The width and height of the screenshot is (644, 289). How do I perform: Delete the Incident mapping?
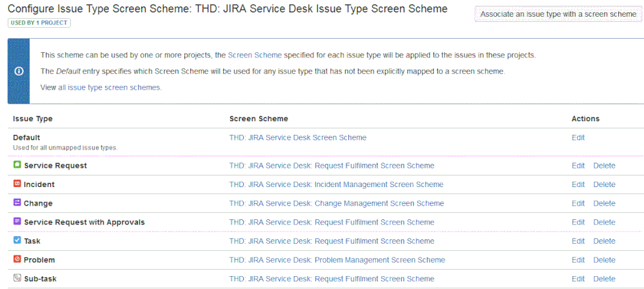click(x=604, y=184)
